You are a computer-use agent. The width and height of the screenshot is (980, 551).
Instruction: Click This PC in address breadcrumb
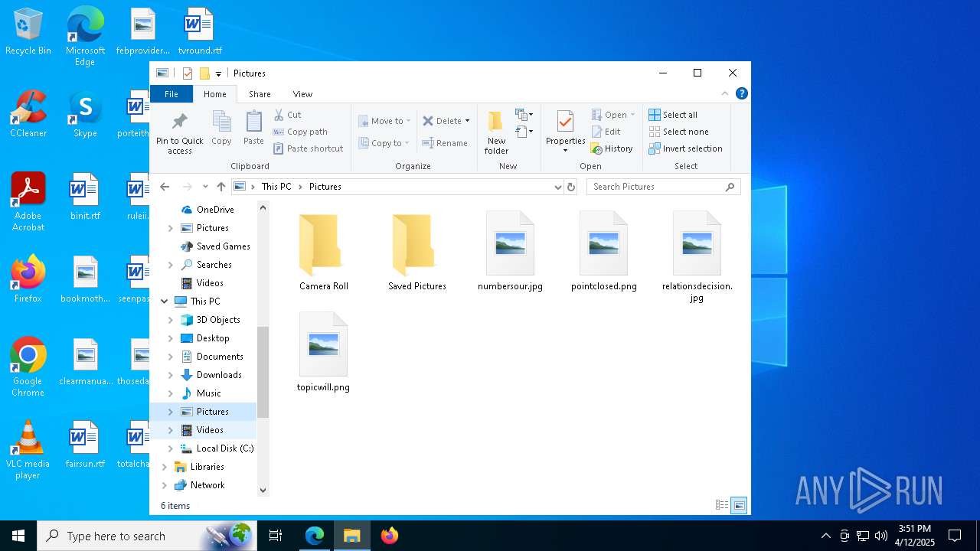tap(276, 187)
